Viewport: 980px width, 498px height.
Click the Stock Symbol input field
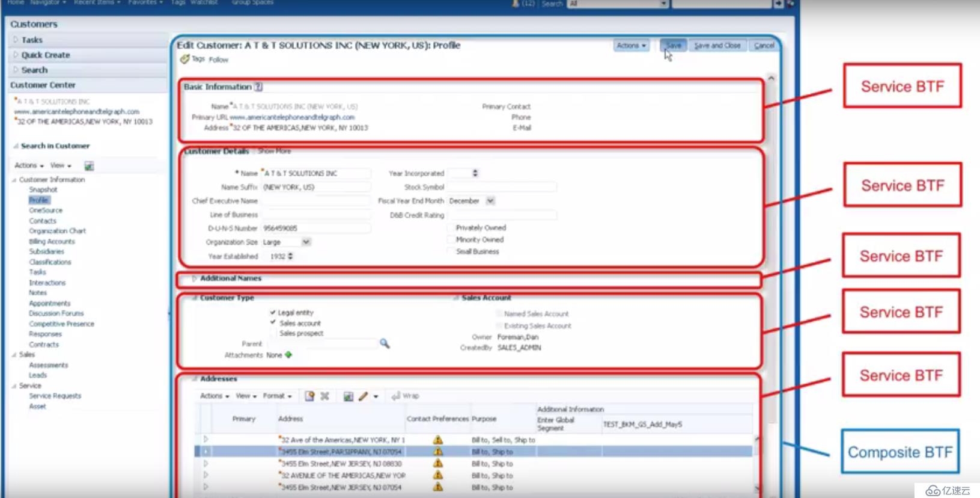tap(502, 187)
